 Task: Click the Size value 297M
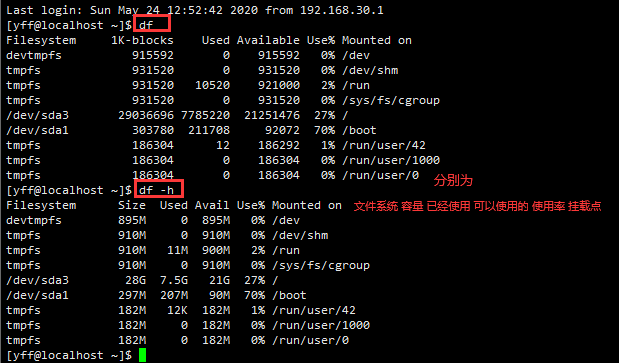point(132,295)
